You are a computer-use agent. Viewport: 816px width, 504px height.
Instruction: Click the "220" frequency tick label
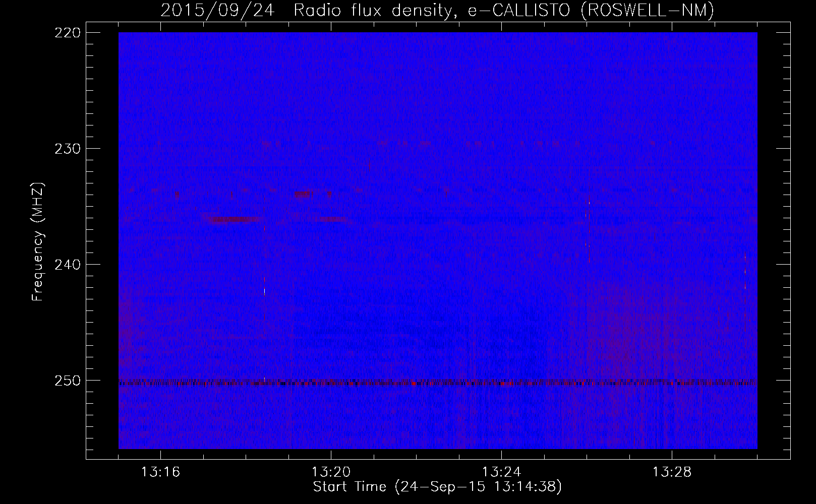(67, 33)
